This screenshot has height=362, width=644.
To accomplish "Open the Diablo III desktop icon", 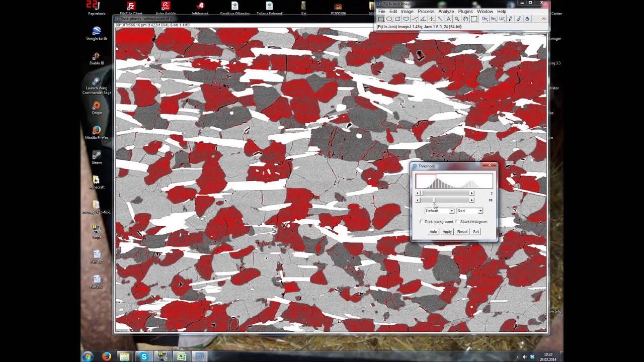I will click(x=96, y=58).
